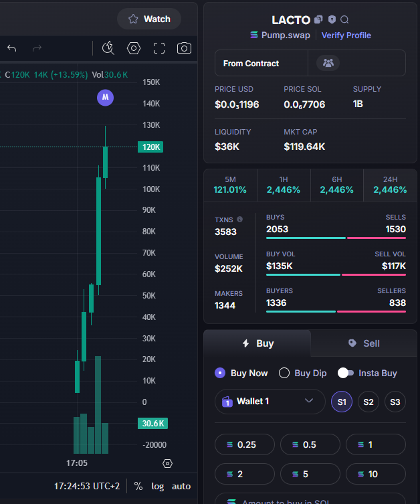Choose the 10 SOL buy amount
This screenshot has height=504, width=420.
tap(376, 474)
